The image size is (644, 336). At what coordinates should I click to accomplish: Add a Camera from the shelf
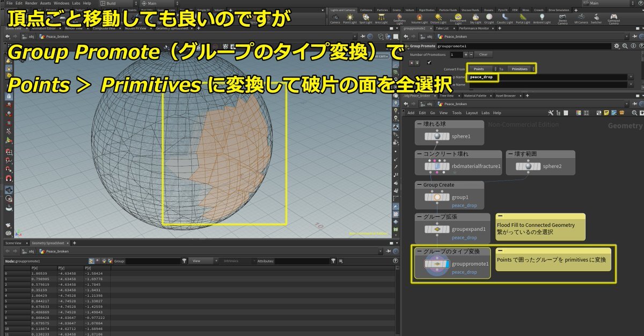pyautogui.click(x=335, y=18)
